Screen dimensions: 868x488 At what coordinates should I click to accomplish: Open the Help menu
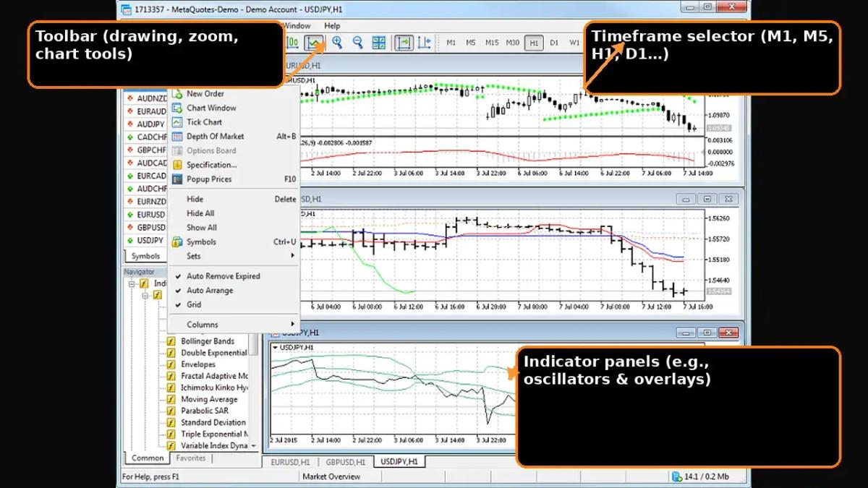(x=332, y=26)
